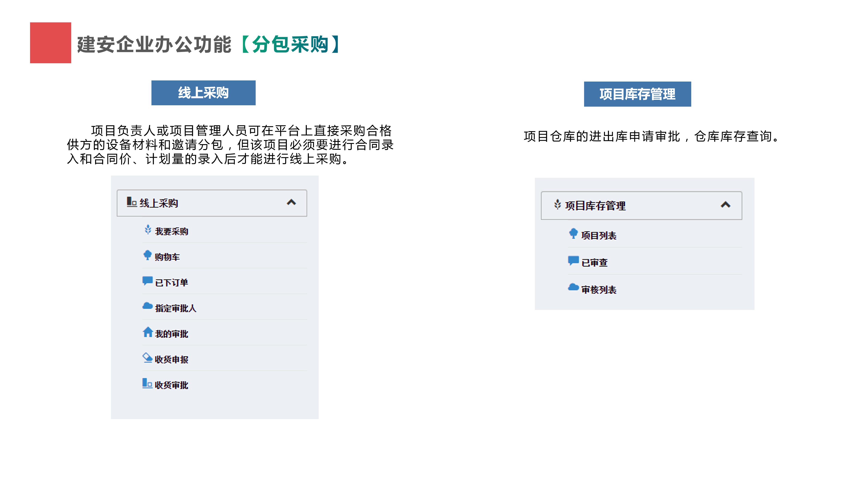Click the tree icon beside 项目列表
The image size is (868, 488).
573,234
